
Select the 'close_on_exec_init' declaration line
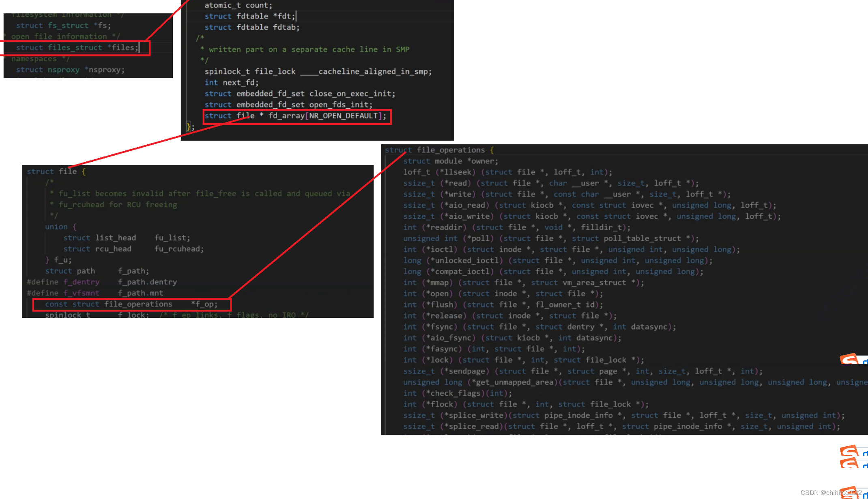300,94
